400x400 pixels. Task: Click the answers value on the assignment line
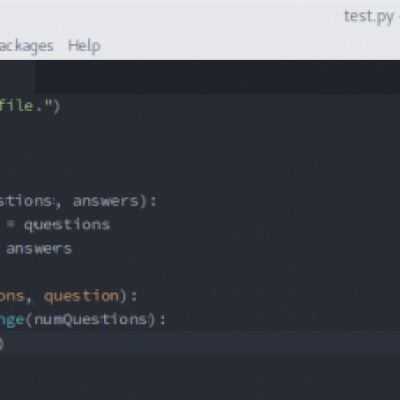(39, 249)
